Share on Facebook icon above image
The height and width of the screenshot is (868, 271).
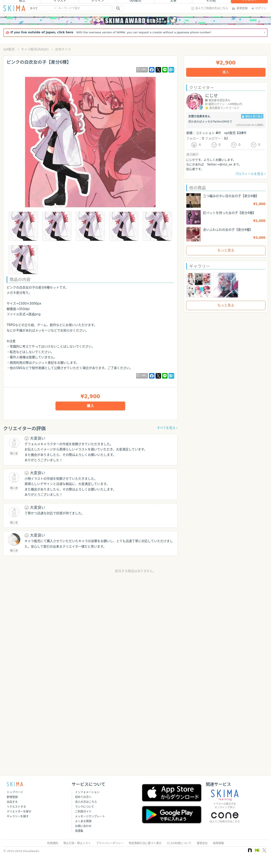[x=152, y=70]
